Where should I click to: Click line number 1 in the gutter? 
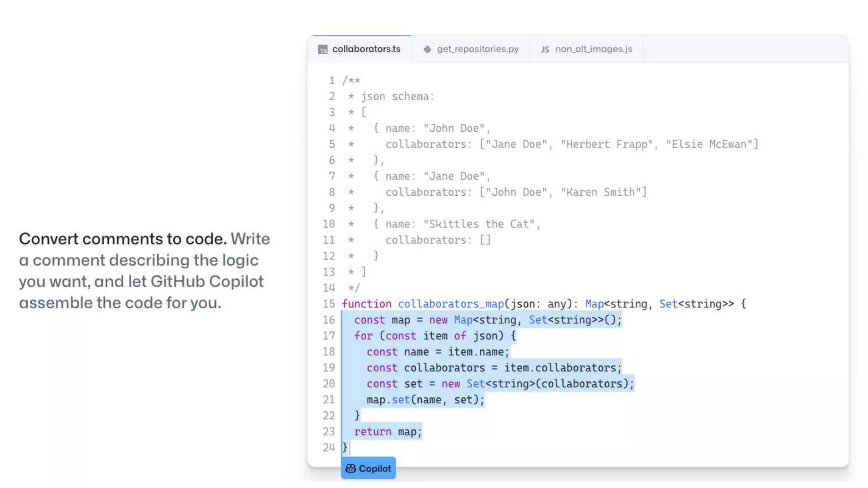click(x=331, y=80)
